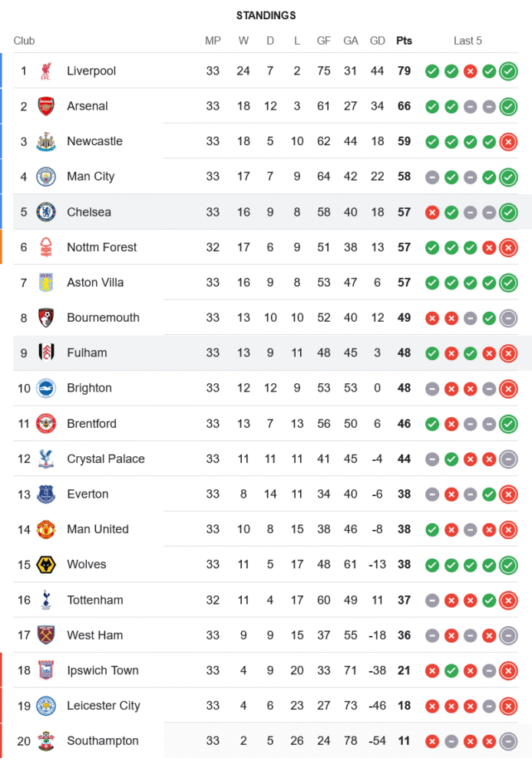The height and width of the screenshot is (768, 532).
Task: Click the Man City club crest
Action: (46, 177)
